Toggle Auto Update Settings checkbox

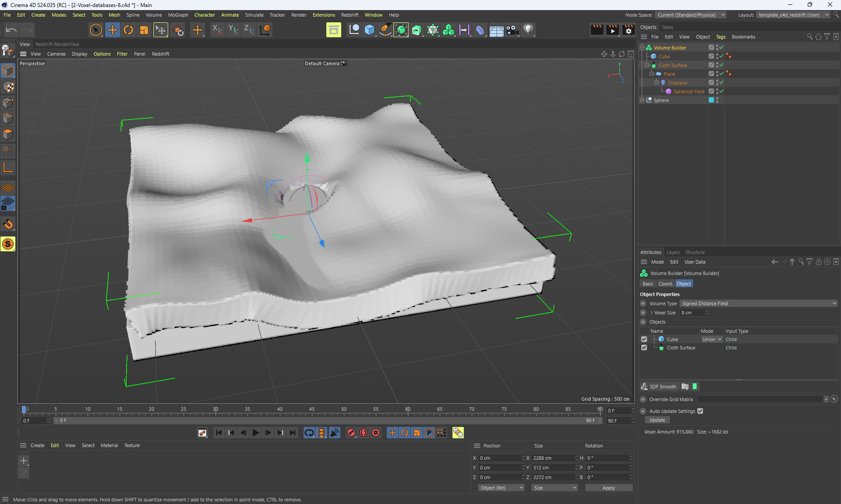pos(700,411)
